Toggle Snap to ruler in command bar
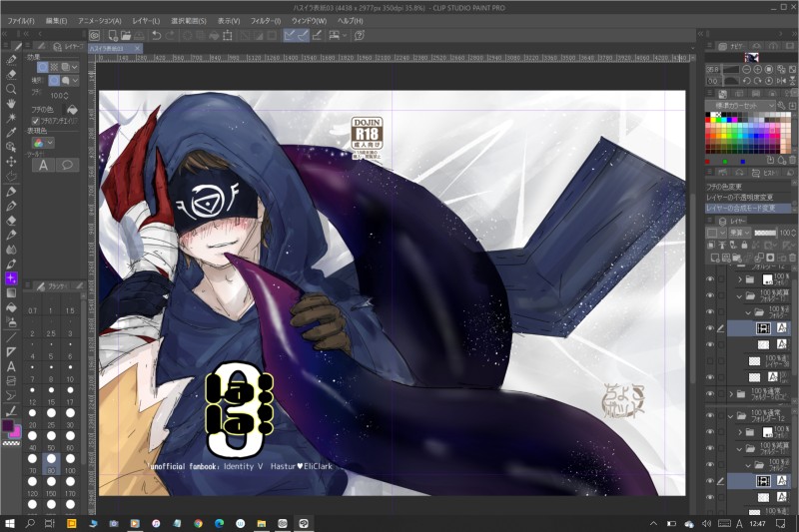799x532 pixels. 290,35
